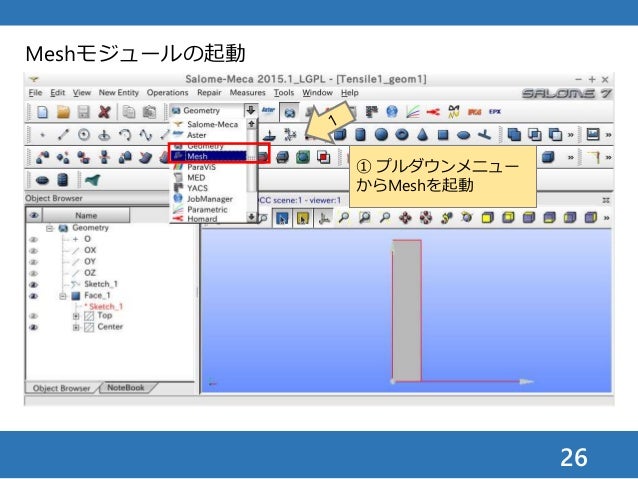Click the OCC scene:1 - viewer:1 title
The width and height of the screenshot is (638, 479).
(x=299, y=200)
